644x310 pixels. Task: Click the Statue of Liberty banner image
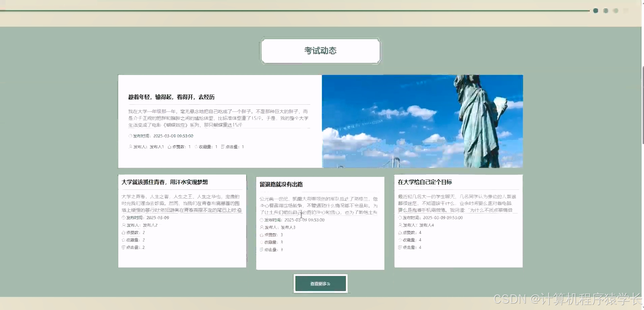coord(422,121)
